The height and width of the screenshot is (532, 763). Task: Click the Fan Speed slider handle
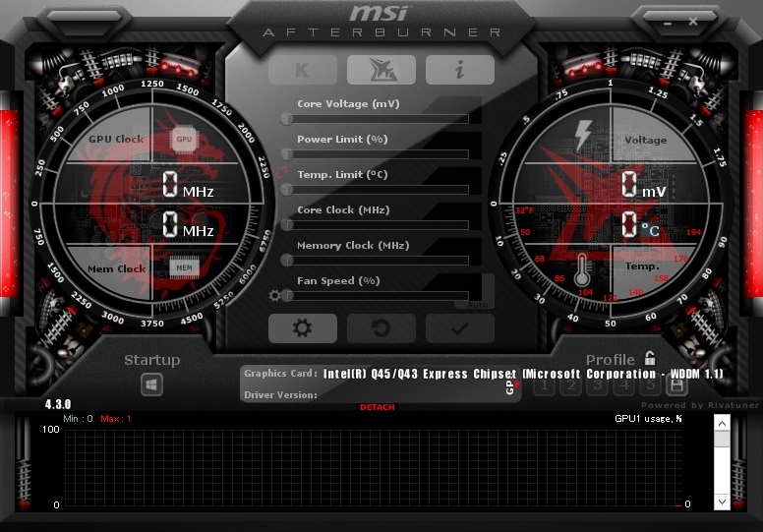[287, 295]
